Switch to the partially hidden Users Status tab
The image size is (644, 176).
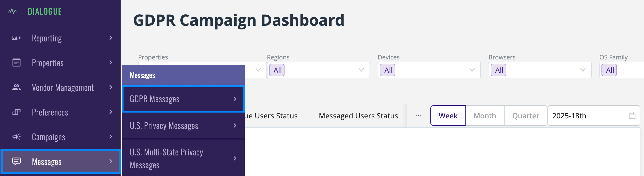[271, 116]
